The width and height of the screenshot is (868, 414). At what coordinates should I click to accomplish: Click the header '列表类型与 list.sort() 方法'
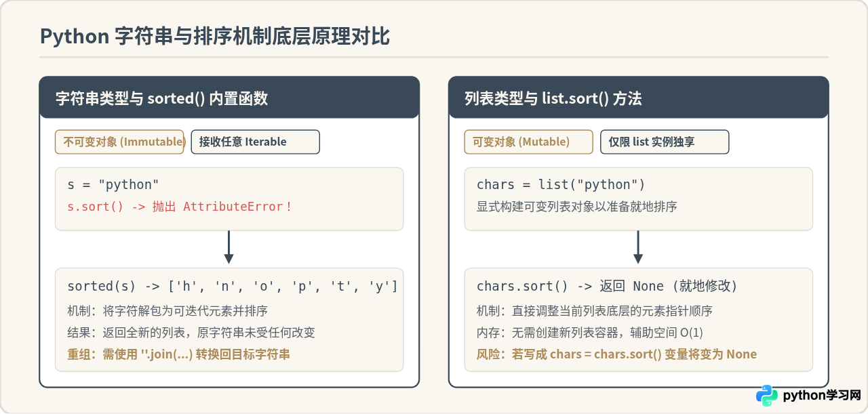[x=553, y=99]
